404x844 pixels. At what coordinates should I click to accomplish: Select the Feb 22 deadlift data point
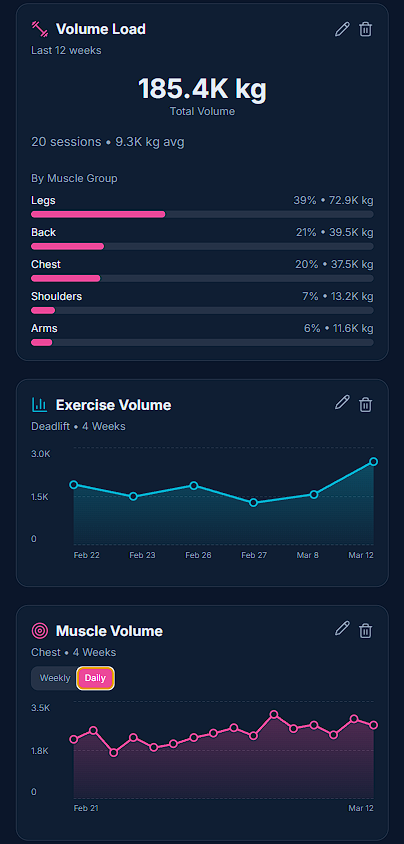[74, 484]
